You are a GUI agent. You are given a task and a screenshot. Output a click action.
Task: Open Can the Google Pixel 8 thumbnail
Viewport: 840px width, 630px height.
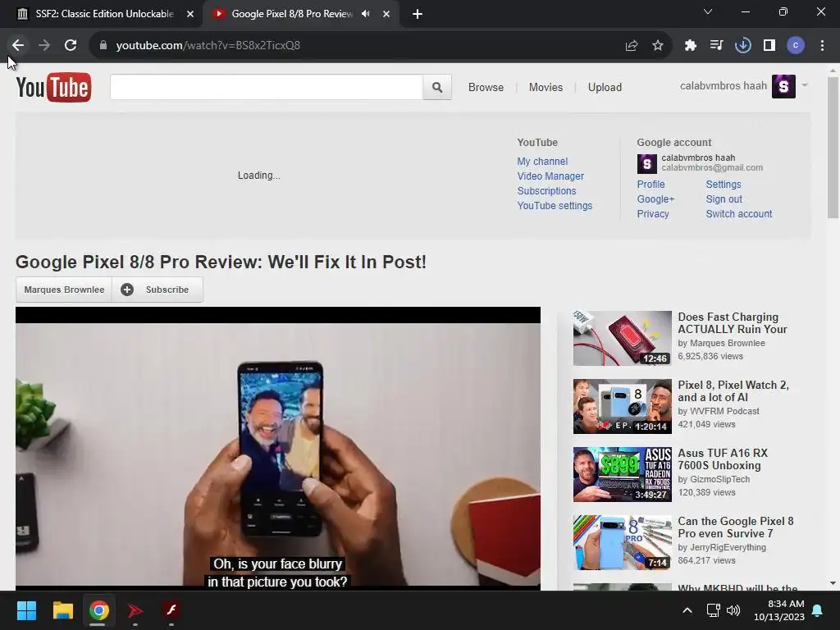pos(622,543)
